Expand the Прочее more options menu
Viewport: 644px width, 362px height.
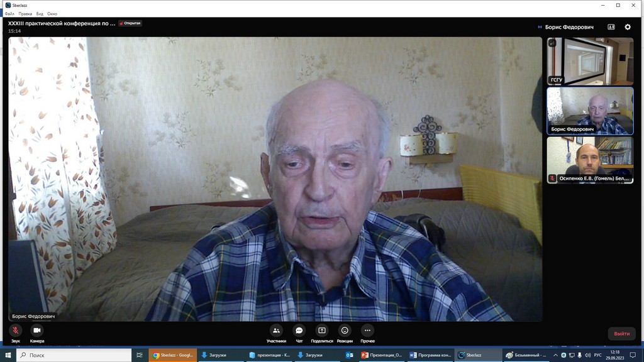click(368, 331)
